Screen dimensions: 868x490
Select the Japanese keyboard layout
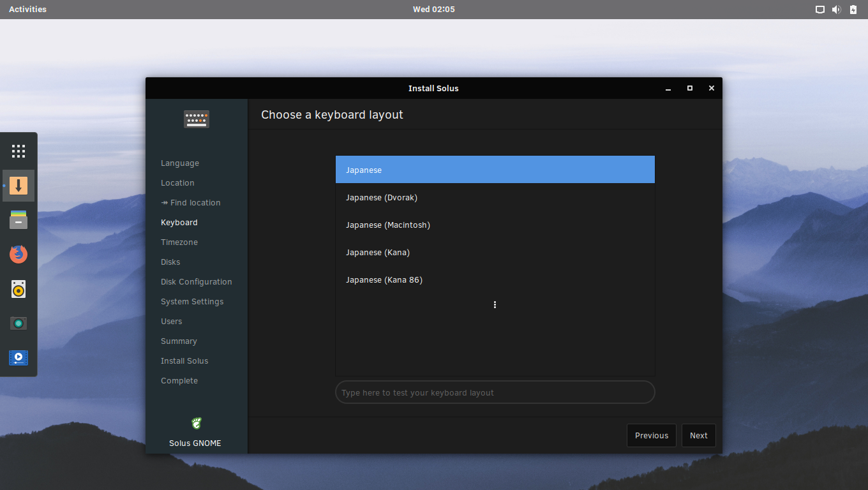pos(495,170)
